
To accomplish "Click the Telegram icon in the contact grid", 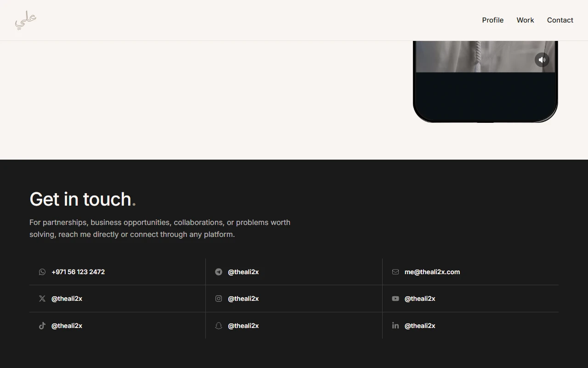I will click(219, 272).
